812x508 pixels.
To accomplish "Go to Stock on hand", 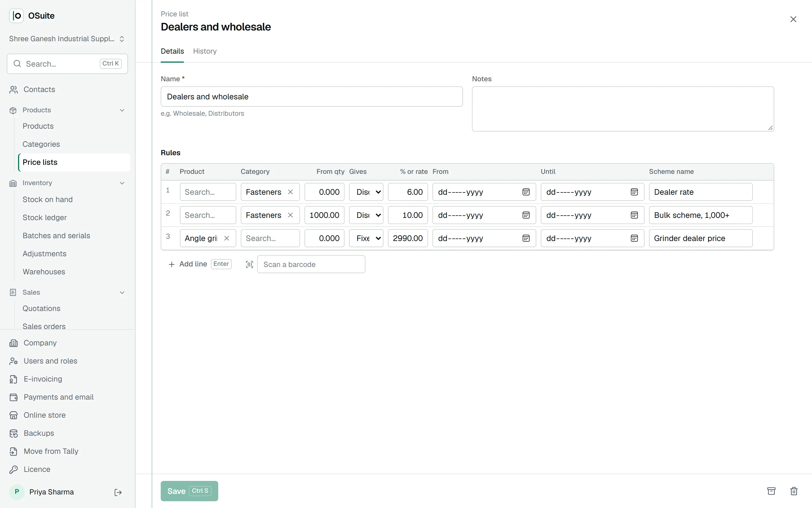I will (74, 200).
